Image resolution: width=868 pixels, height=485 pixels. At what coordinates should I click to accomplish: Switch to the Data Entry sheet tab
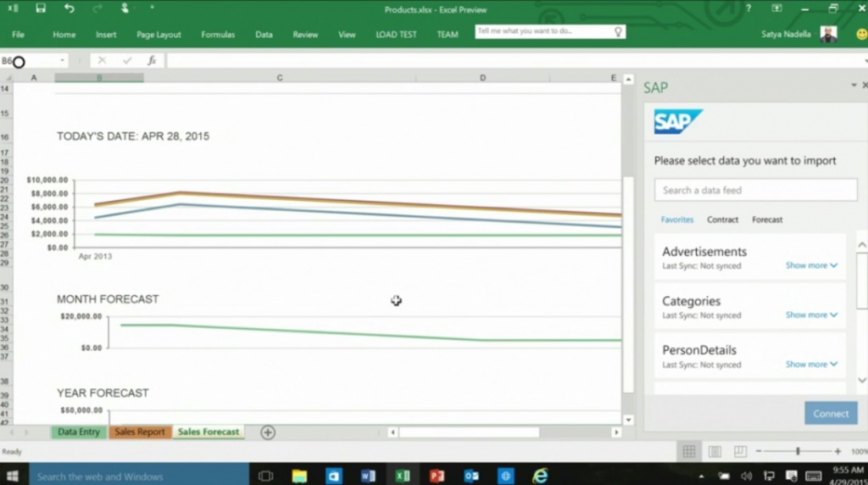tap(79, 432)
